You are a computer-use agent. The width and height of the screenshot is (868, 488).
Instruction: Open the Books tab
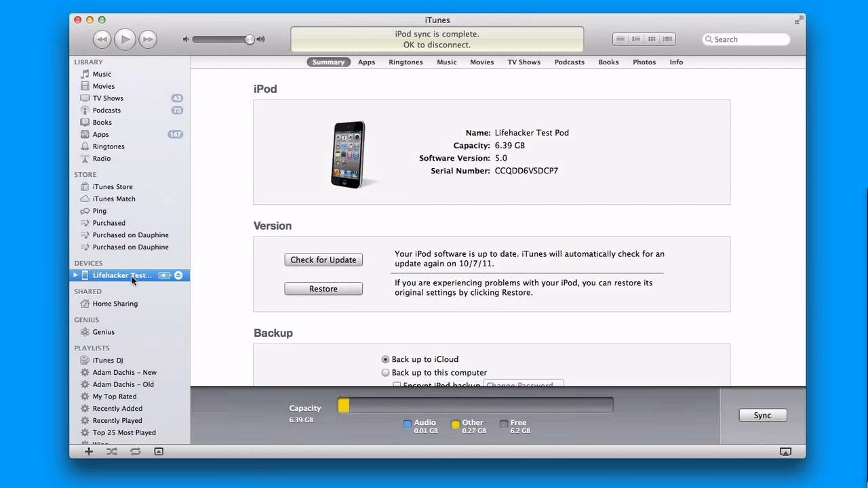click(x=608, y=62)
